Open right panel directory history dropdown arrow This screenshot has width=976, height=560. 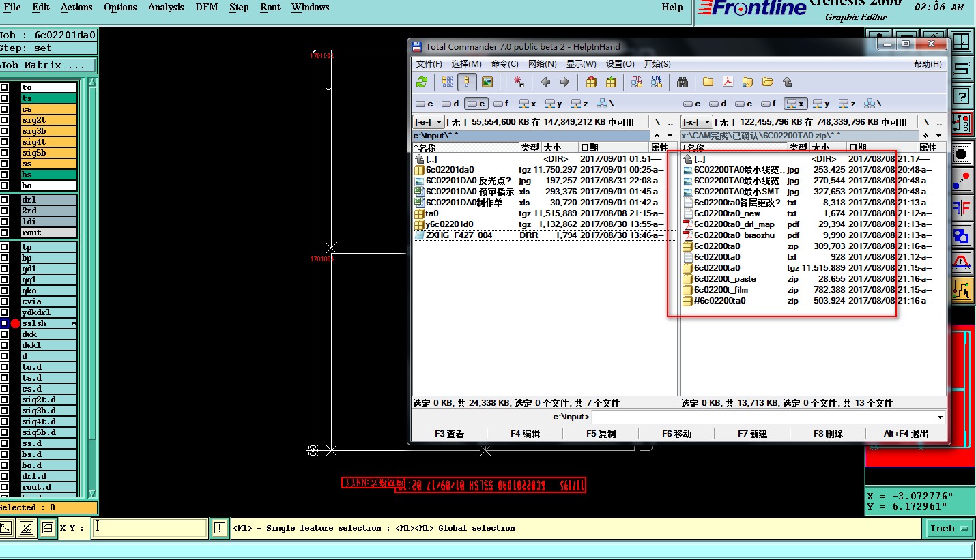pyautogui.click(x=938, y=136)
